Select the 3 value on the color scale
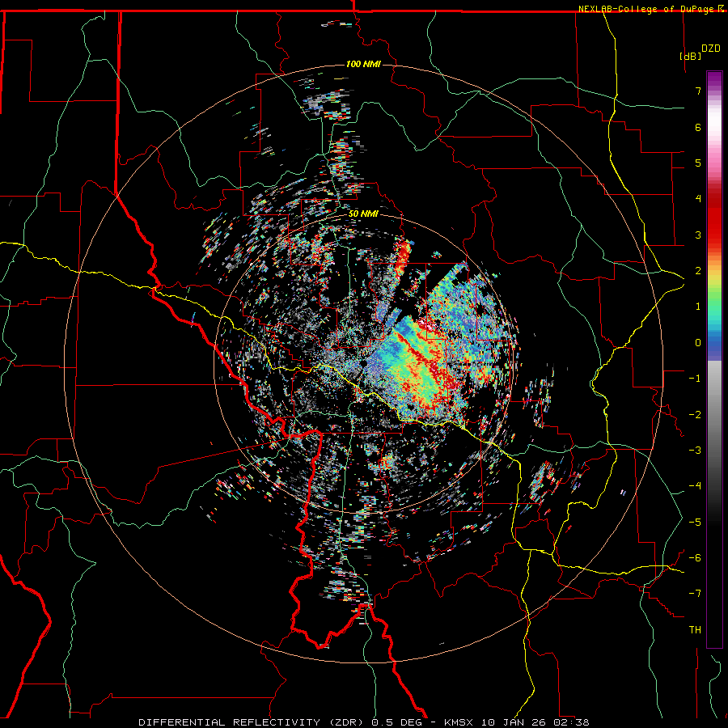This screenshot has height=728, width=728. (x=698, y=235)
